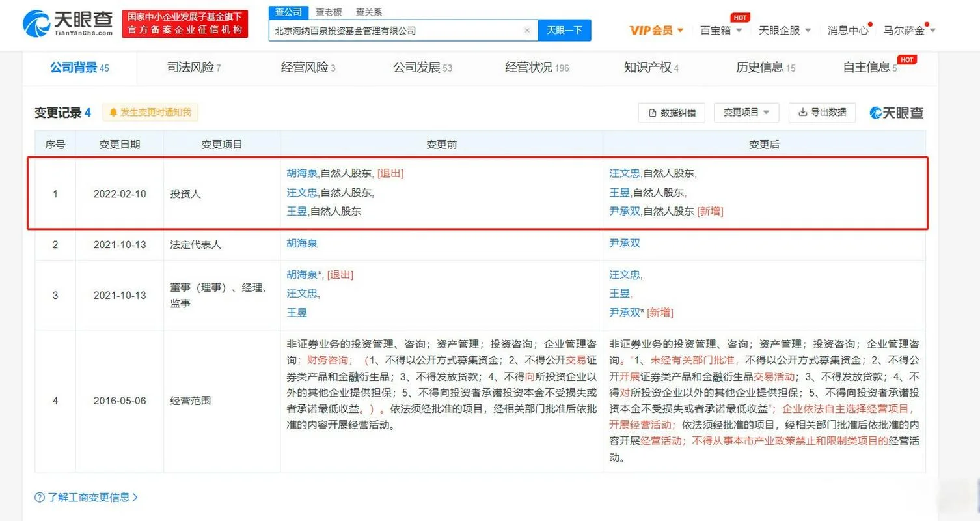Open the 马尔萨金 user account menu
The image size is (980, 521).
click(x=909, y=30)
